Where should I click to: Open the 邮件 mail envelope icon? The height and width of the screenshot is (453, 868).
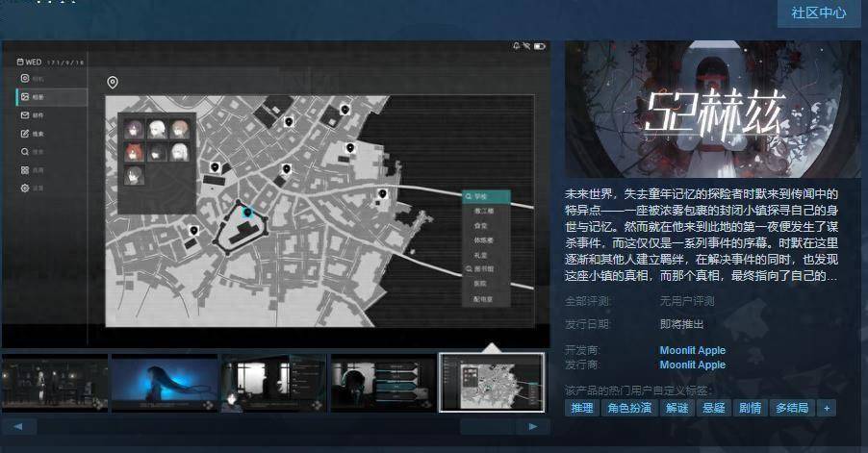pos(24,115)
